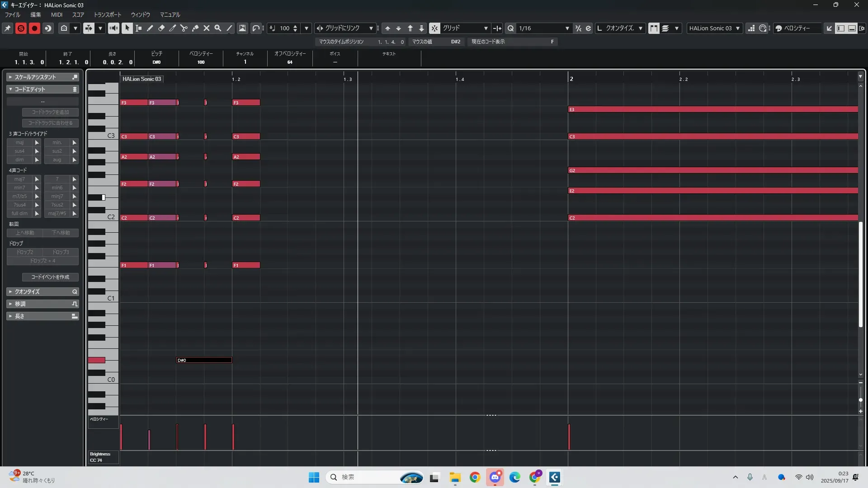Select the Line tool
Screen dimensions: 868x488
pos(230,28)
